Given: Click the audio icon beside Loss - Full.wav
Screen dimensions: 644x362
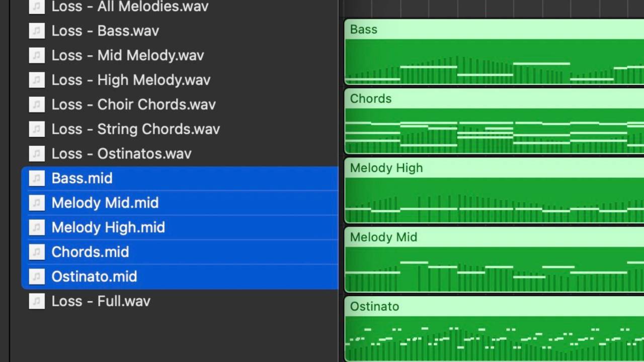Looking at the screenshot, I should click(x=37, y=301).
